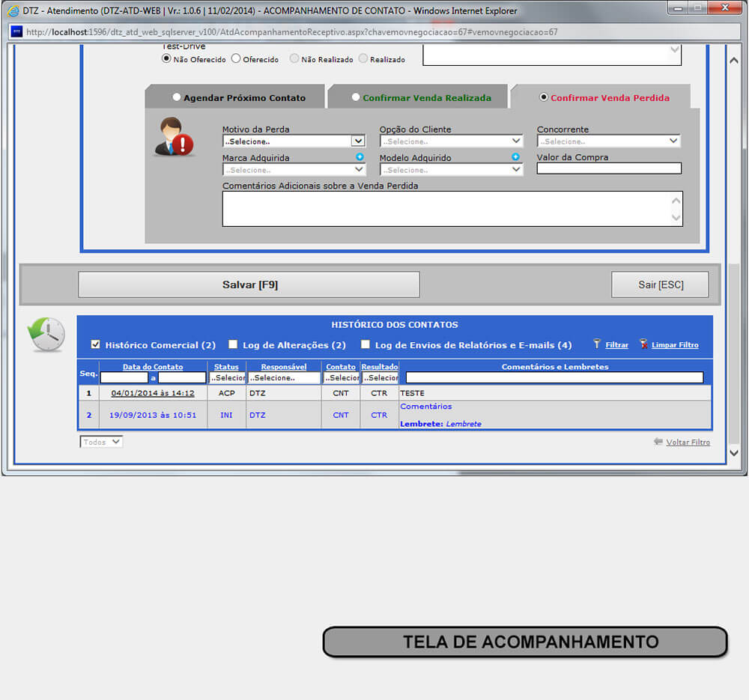Screen dimensions: 749x700
Task: Click the lost-sale user alert icon
Action: pos(174,137)
